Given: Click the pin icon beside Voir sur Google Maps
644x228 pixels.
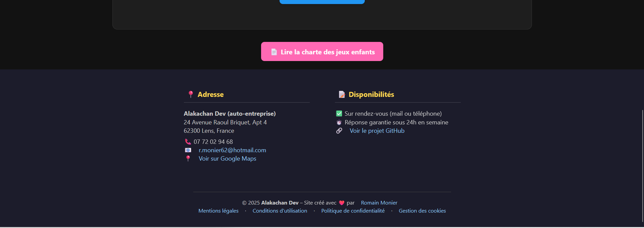Looking at the screenshot, I should pos(188,159).
